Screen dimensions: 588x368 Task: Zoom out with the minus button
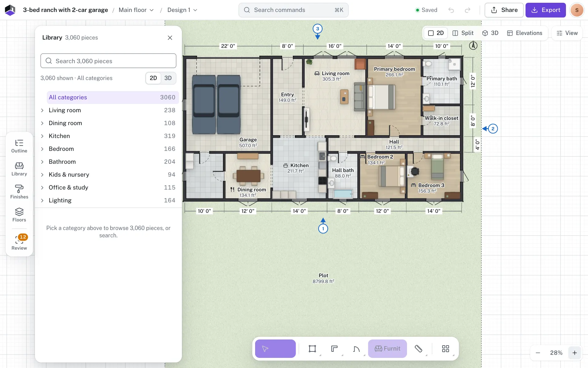(538, 353)
